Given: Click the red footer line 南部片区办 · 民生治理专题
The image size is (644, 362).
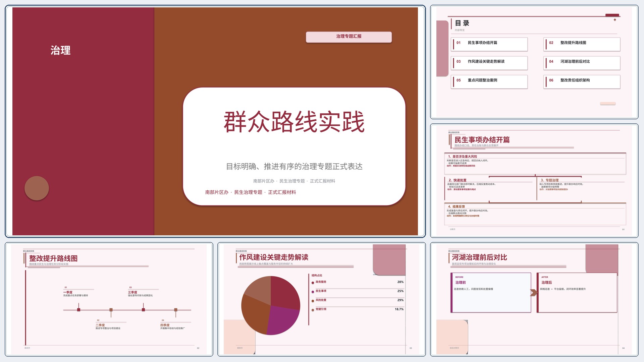Looking at the screenshot, I should (x=251, y=192).
